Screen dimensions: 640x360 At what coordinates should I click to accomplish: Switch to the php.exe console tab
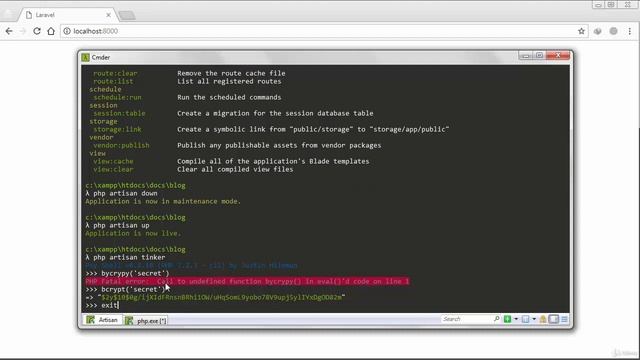coord(146,321)
